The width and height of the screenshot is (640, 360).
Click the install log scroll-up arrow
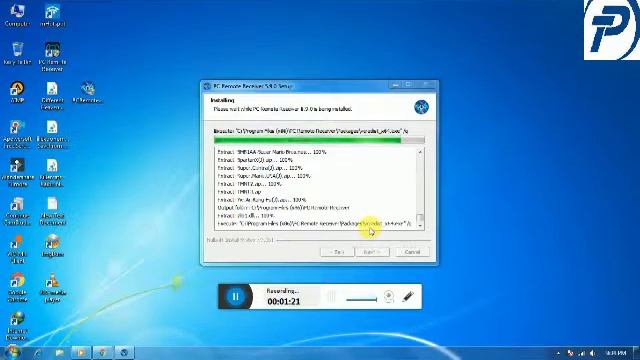[x=420, y=152]
